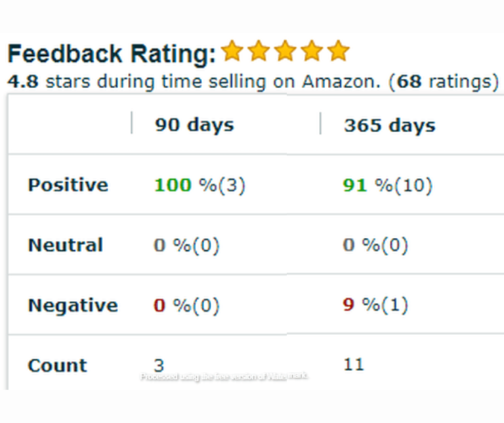The height and width of the screenshot is (423, 504).
Task: Click the Negative row label
Action: [72, 305]
